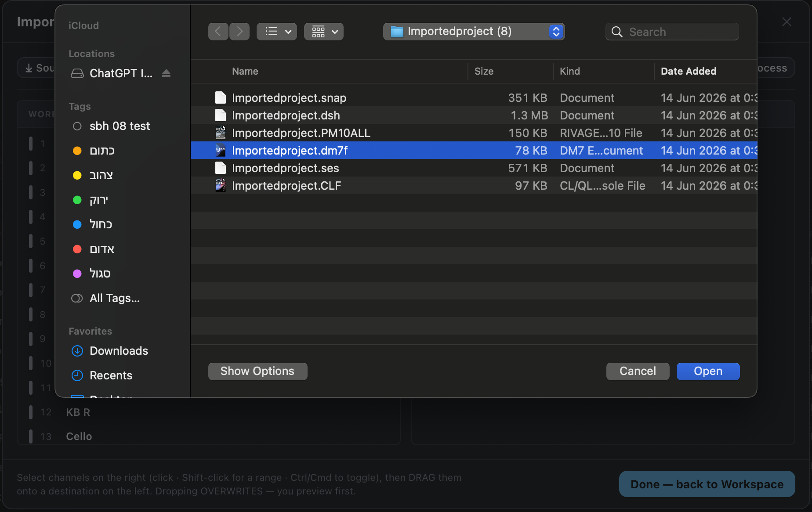Click the 351 KB size cell
Image resolution: width=812 pixels, height=512 pixels.
pyautogui.click(x=528, y=97)
